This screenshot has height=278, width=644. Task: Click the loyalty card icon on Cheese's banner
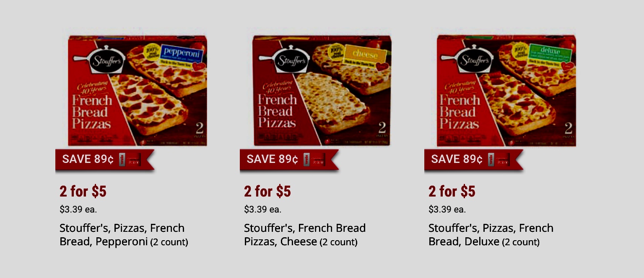click(x=314, y=160)
